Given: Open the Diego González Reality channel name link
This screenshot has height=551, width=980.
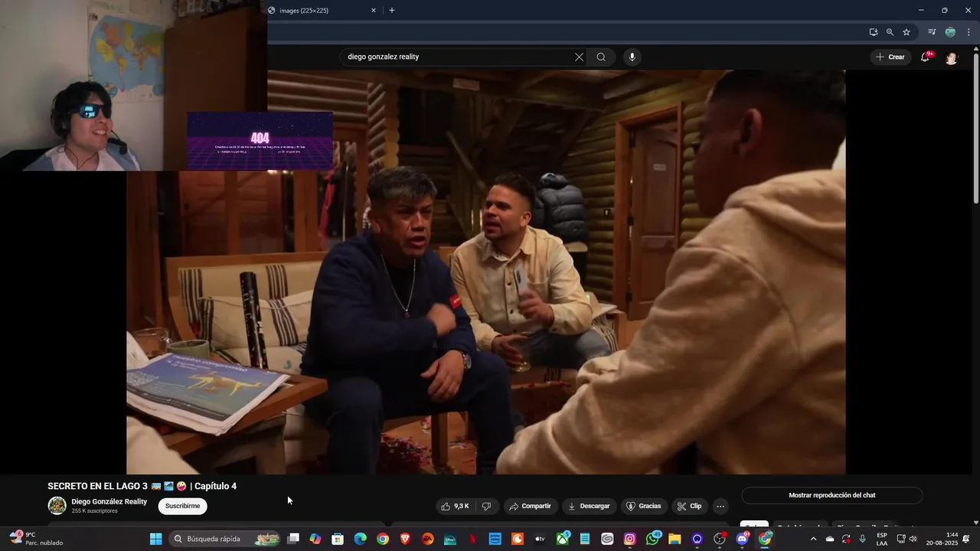Looking at the screenshot, I should pyautogui.click(x=109, y=502).
